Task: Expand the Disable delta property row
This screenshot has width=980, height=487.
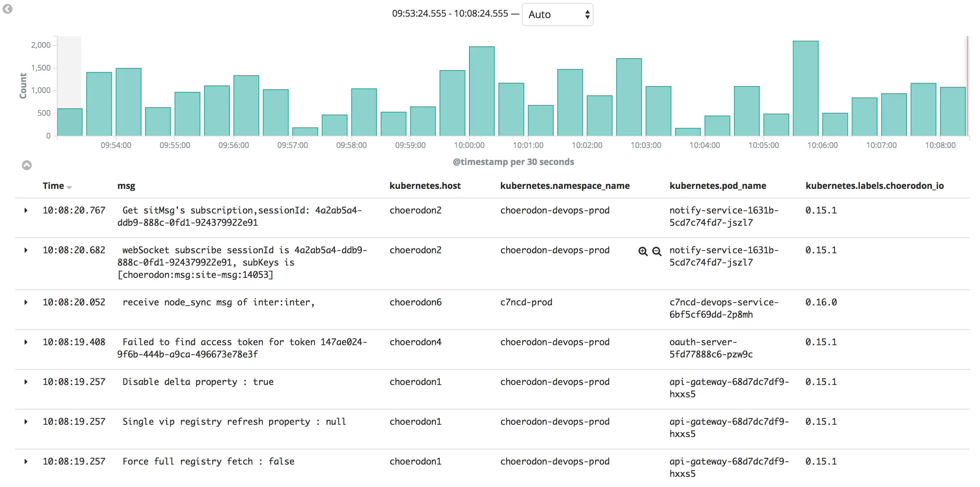Action: (26, 382)
